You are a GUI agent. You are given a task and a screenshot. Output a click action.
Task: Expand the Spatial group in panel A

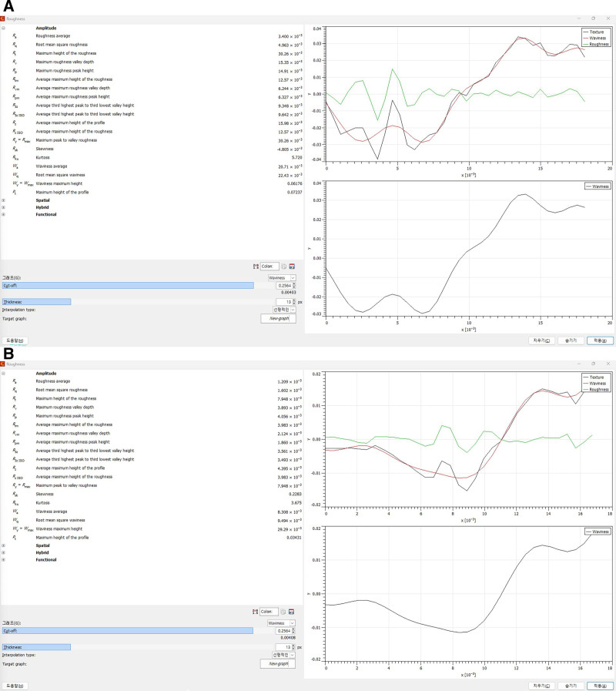point(3,200)
